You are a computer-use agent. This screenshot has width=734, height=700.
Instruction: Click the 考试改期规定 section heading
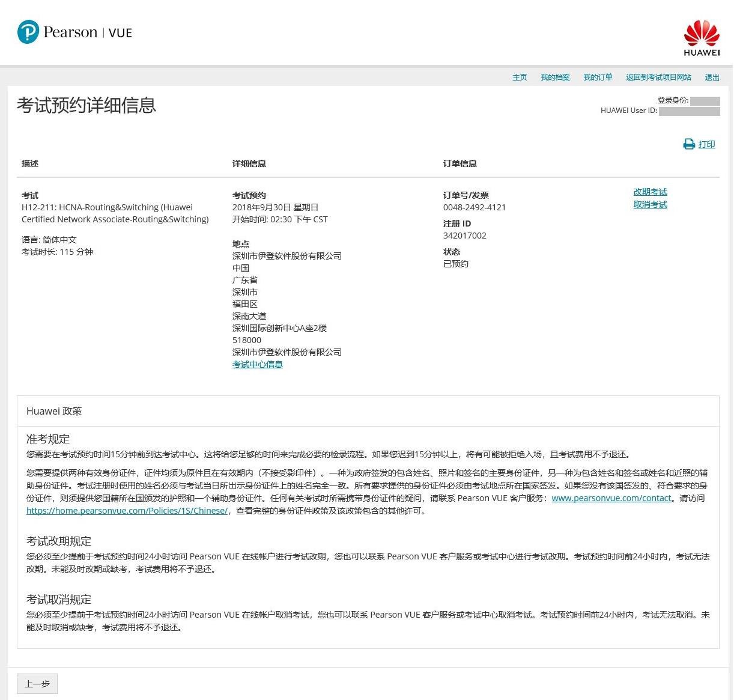point(59,541)
